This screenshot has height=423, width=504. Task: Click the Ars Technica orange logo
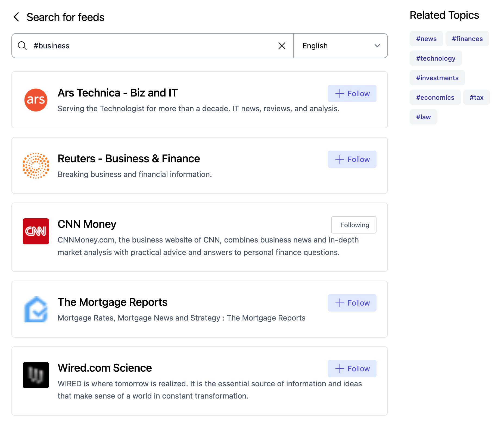coord(36,100)
